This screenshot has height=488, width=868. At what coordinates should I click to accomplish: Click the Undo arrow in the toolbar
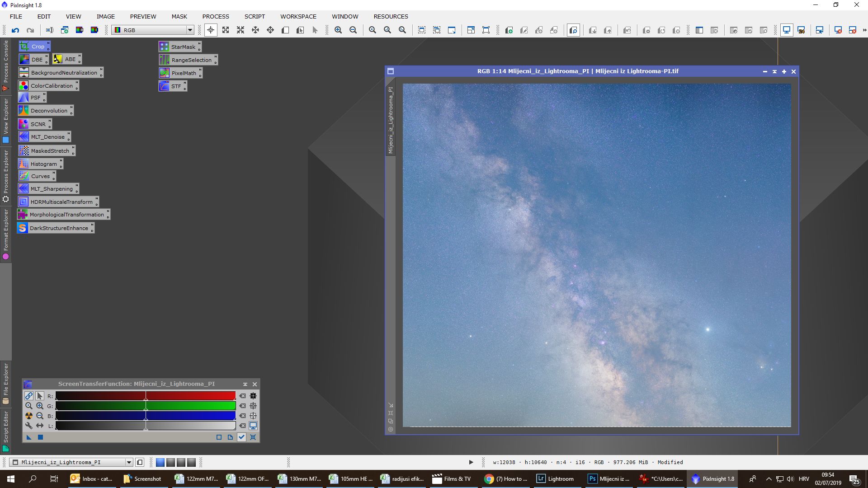tap(15, 30)
